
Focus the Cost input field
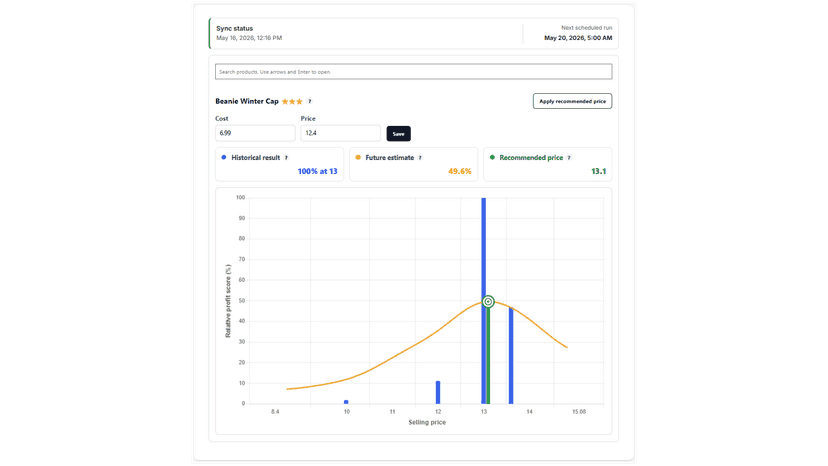coord(255,133)
